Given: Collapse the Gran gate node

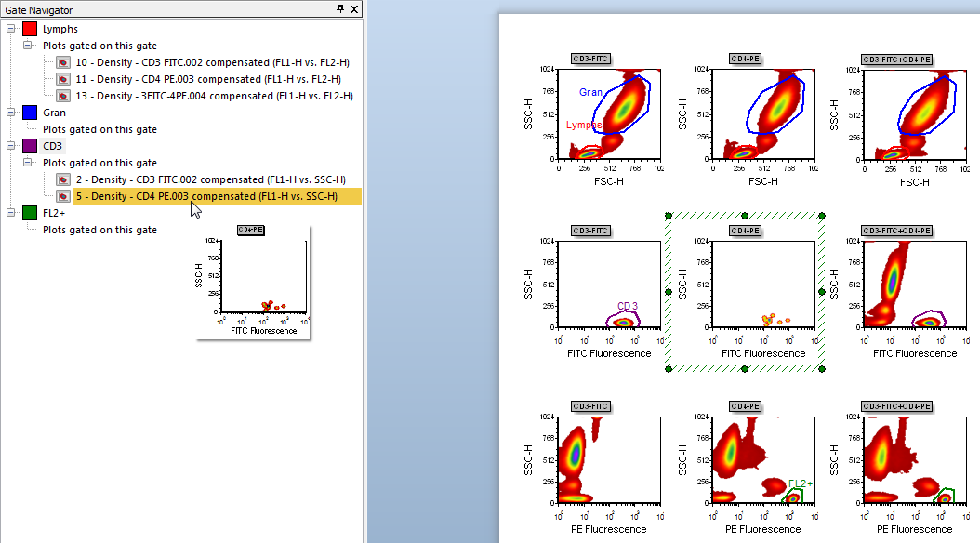Looking at the screenshot, I should click(x=11, y=113).
